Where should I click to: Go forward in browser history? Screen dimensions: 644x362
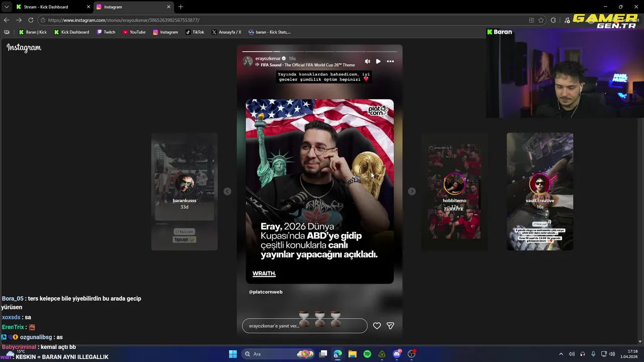pos(19,20)
